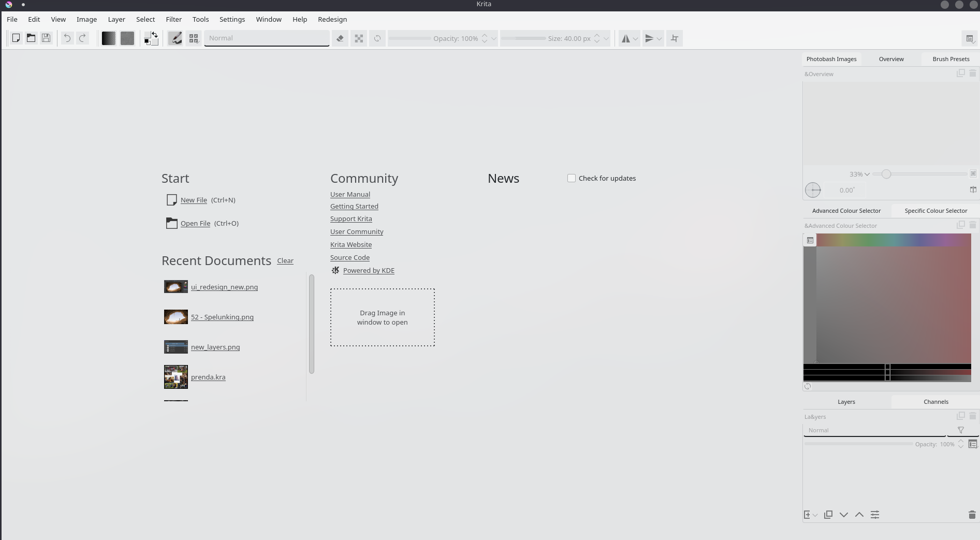This screenshot has height=540, width=980.
Task: Close the Overview docker with trash icon
Action: [973, 74]
